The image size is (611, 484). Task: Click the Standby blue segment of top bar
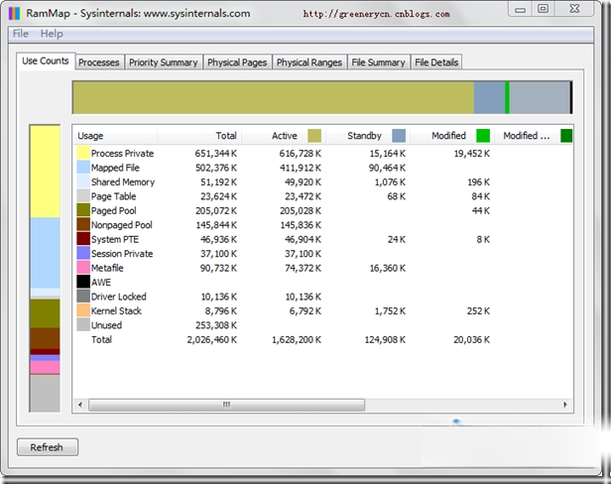[489, 97]
